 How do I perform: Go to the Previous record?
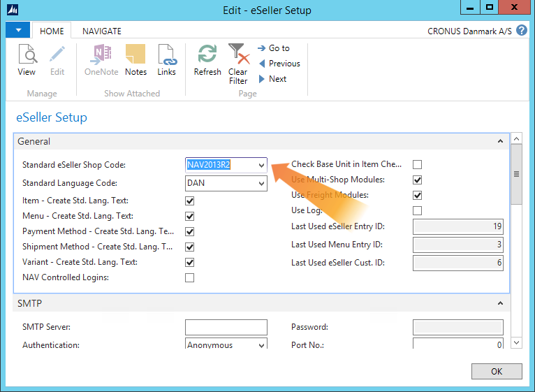[279, 64]
